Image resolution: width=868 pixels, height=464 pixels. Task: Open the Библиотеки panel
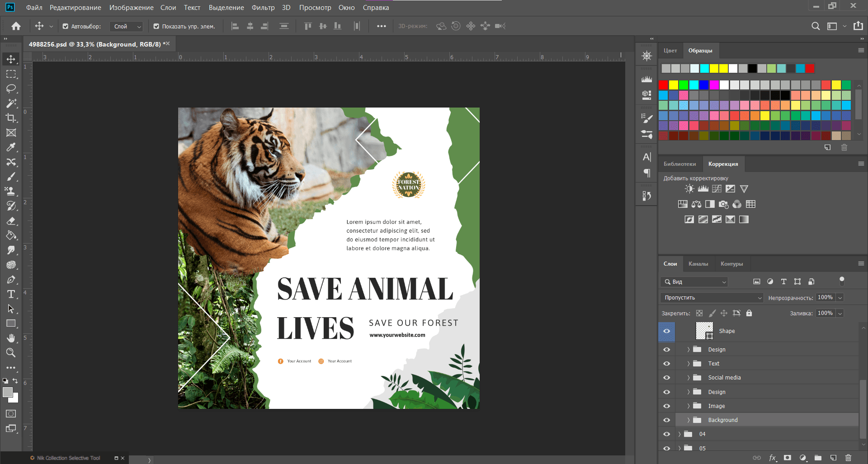[680, 164]
